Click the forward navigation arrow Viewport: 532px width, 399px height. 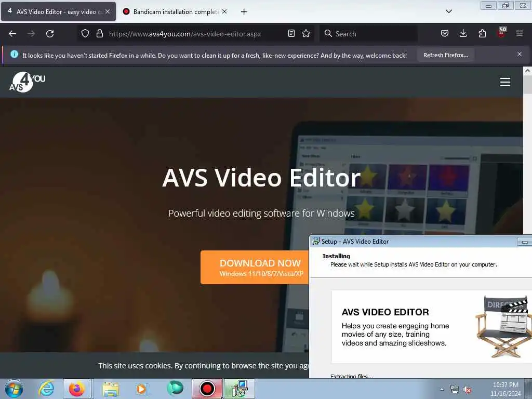(x=31, y=34)
